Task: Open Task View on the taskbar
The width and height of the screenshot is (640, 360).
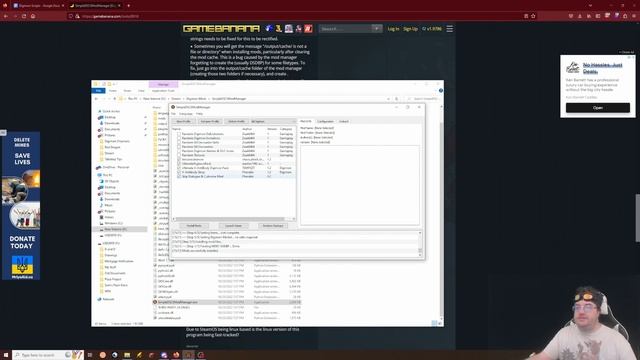Action: [90, 355]
